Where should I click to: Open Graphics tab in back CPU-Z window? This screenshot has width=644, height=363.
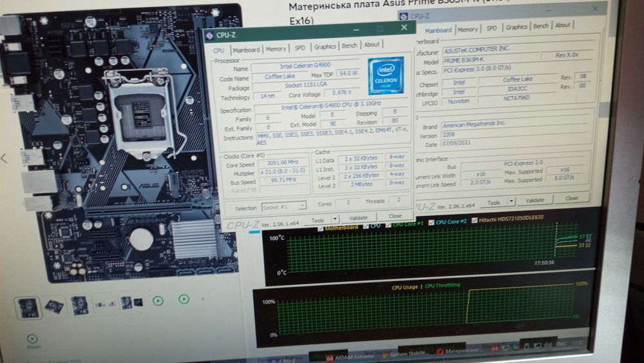pos(516,27)
